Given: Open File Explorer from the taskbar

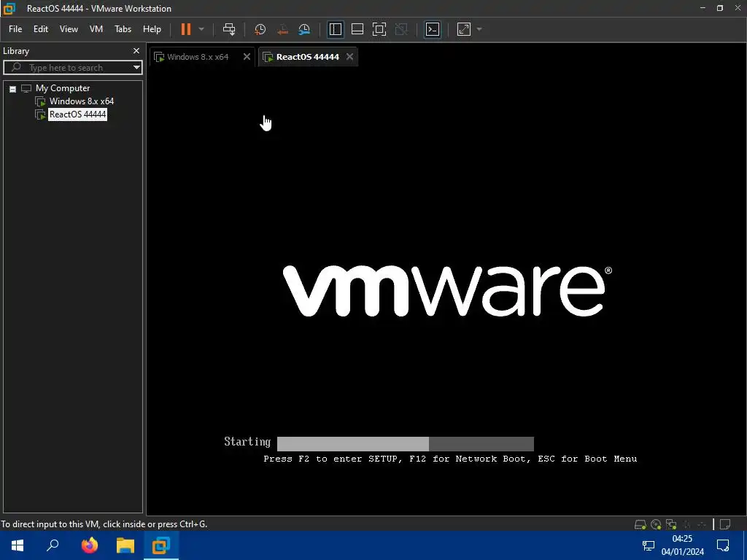Looking at the screenshot, I should [125, 545].
